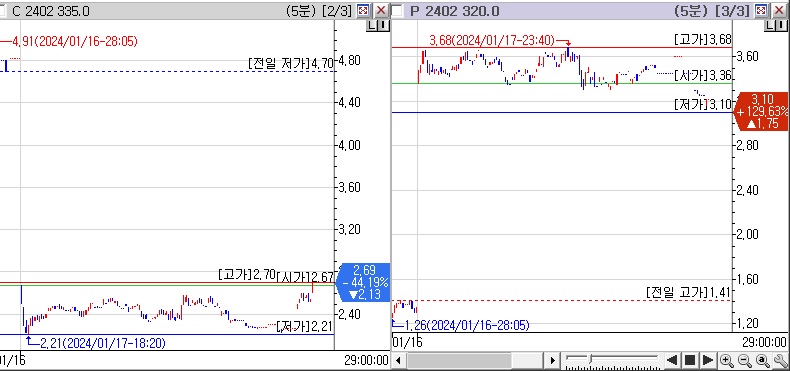The height and width of the screenshot is (371, 790).
Task: Click the [시가]3.36 label
Action: [x=703, y=76]
